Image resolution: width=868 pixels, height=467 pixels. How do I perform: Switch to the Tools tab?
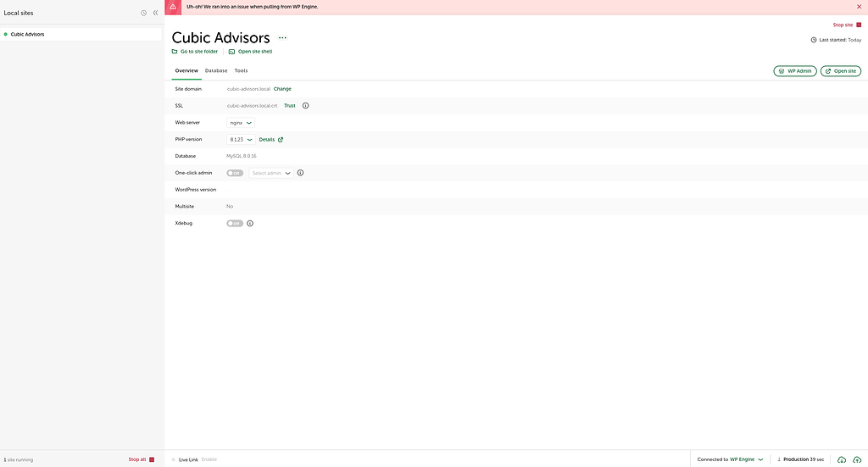click(241, 71)
